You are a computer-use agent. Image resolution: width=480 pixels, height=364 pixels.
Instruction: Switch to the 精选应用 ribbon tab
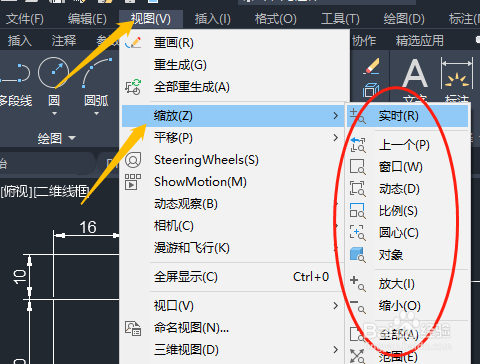point(420,41)
